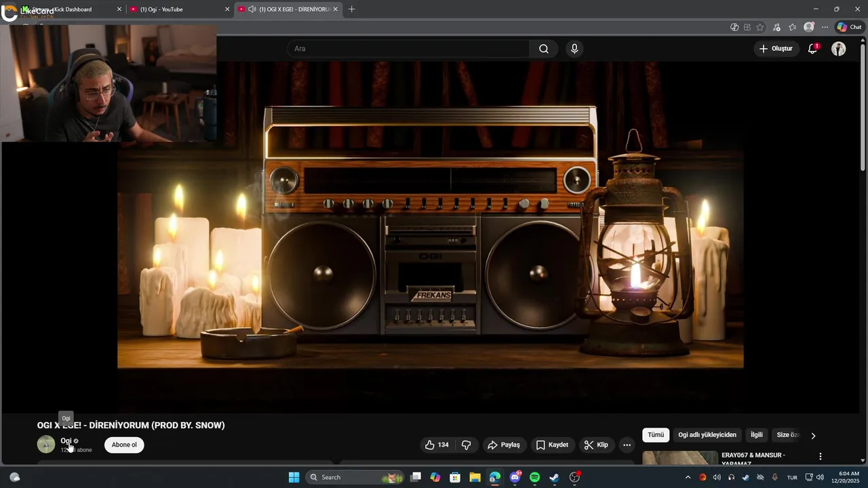Click the tray microphone icon
The height and width of the screenshot is (488, 868).
pos(774,477)
